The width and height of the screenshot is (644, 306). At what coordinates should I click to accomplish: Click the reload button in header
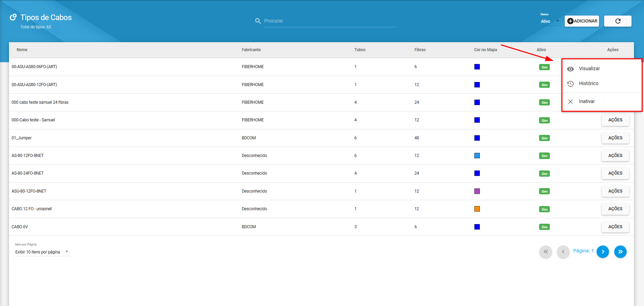tap(618, 21)
